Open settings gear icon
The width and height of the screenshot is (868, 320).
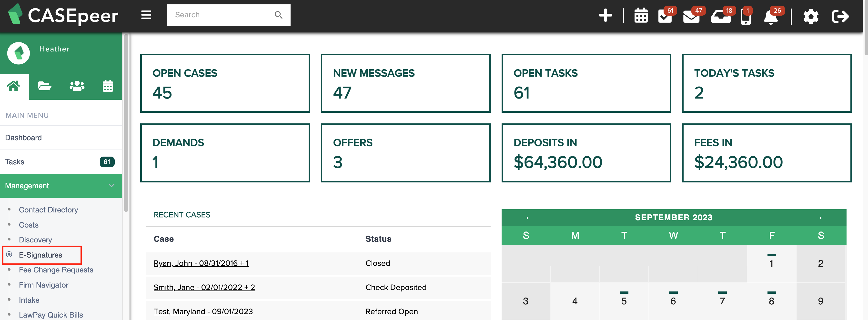pyautogui.click(x=810, y=17)
